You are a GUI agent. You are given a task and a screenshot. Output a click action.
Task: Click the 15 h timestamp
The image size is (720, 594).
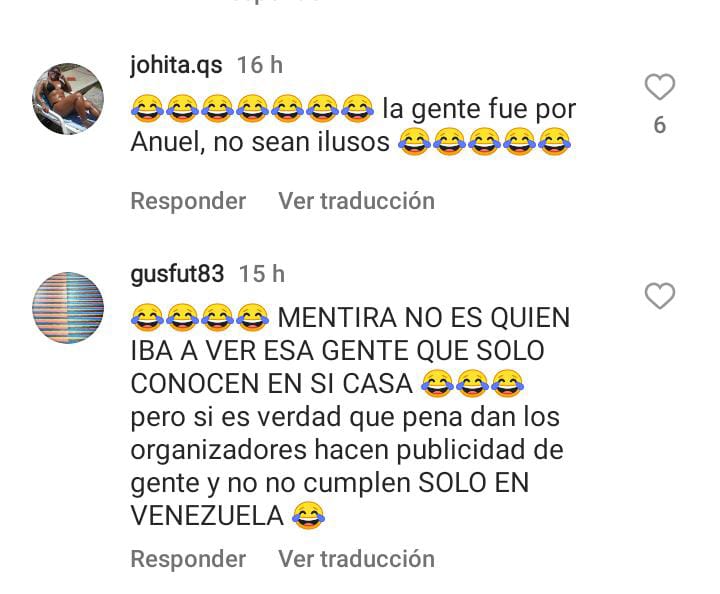[x=262, y=274]
